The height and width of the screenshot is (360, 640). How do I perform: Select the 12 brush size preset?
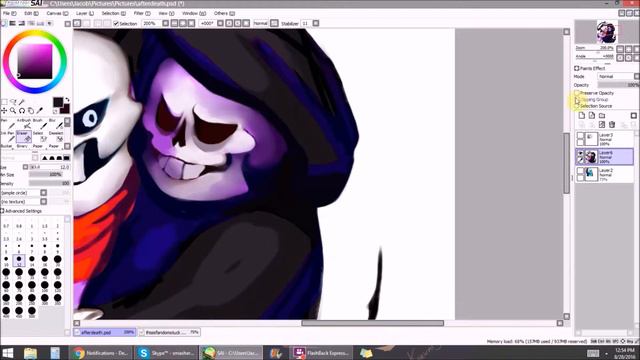[x=19, y=260]
